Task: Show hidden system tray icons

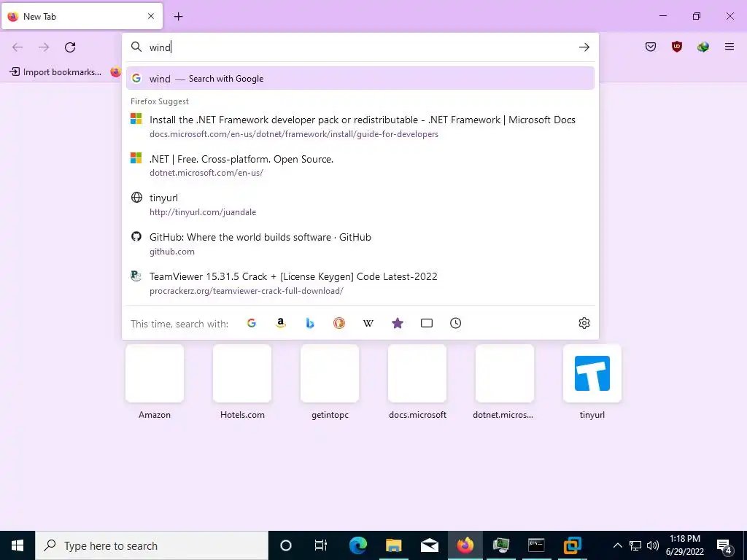Action: click(617, 545)
